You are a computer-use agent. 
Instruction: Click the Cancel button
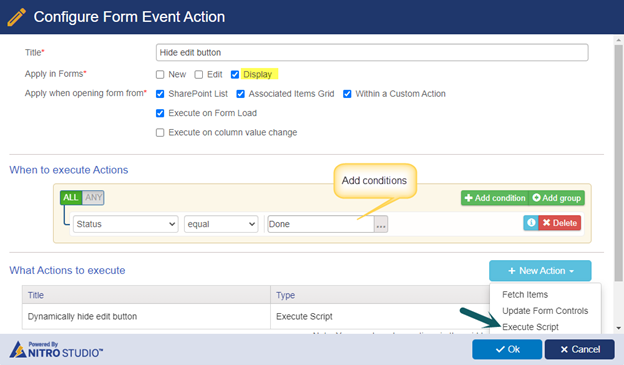[x=579, y=349]
